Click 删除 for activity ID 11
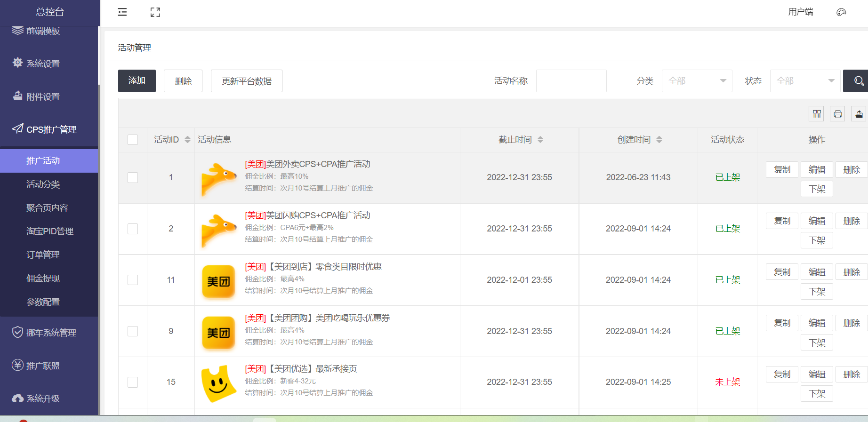This screenshot has height=422, width=868. [852, 272]
